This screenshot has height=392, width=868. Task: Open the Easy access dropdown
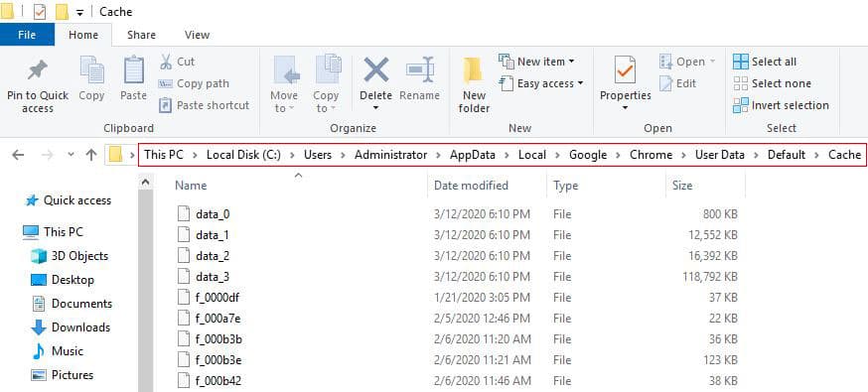tap(541, 83)
